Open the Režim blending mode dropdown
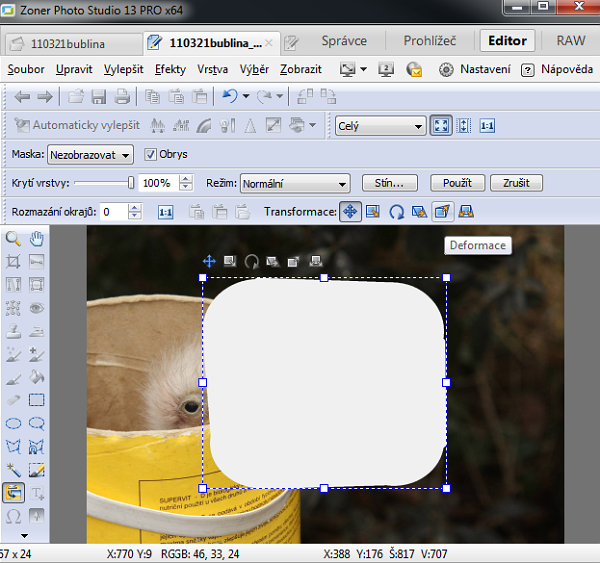 click(295, 184)
